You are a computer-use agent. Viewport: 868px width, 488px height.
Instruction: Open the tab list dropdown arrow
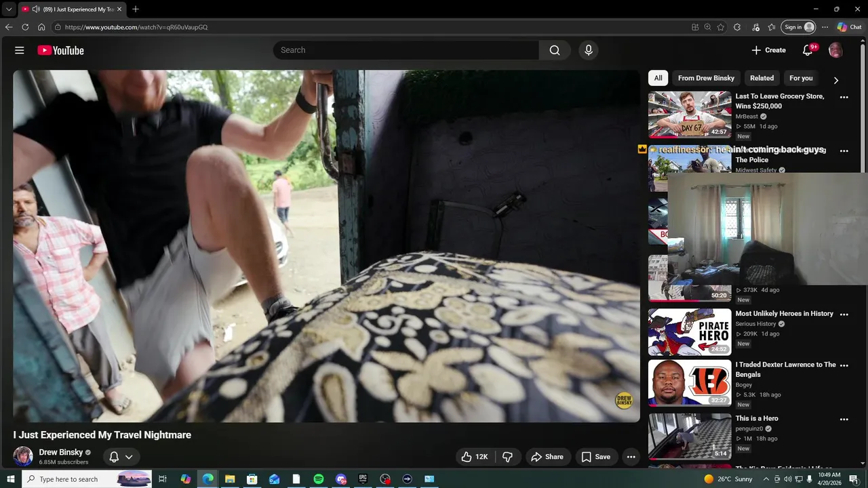click(x=9, y=9)
